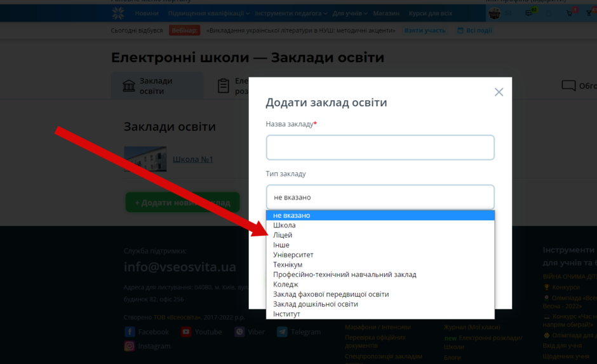Click the building icon on Заклади освіти tab
This screenshot has width=597, height=364.
coord(129,86)
